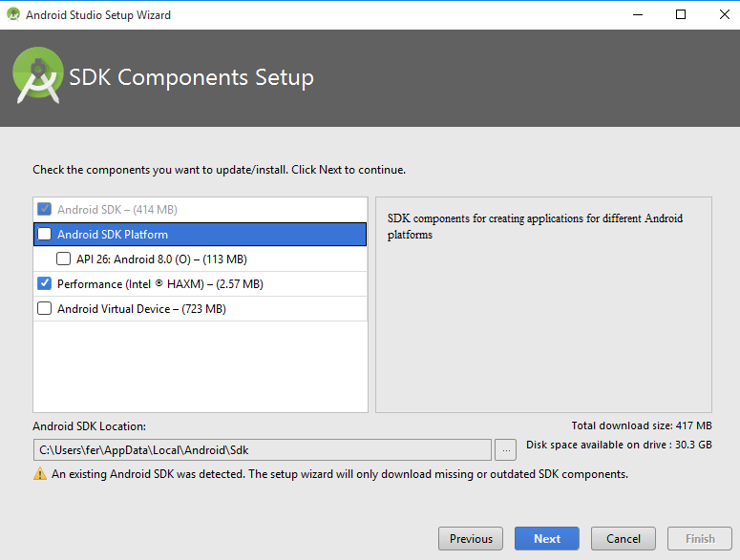The image size is (740, 560).
Task: Uncheck Performance (Intel HAXM) checkbox
Action: [x=44, y=283]
